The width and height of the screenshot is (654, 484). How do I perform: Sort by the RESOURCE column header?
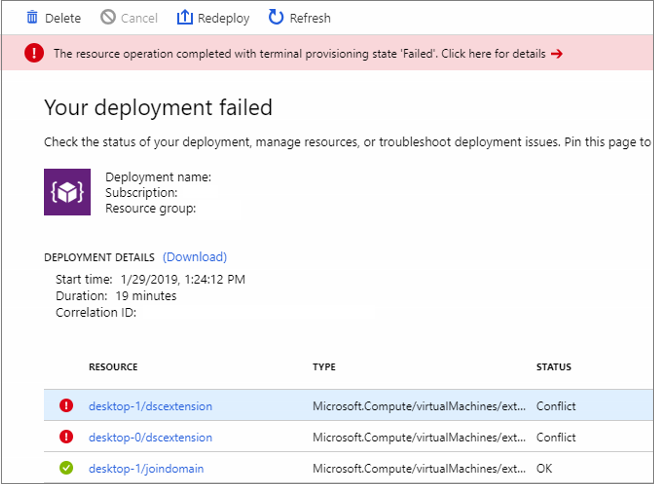pos(113,367)
